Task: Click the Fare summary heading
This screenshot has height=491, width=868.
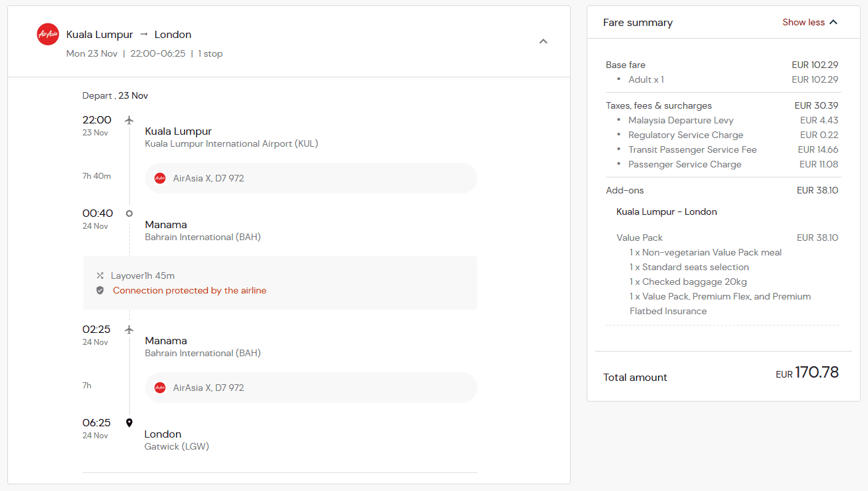Action: [x=638, y=22]
